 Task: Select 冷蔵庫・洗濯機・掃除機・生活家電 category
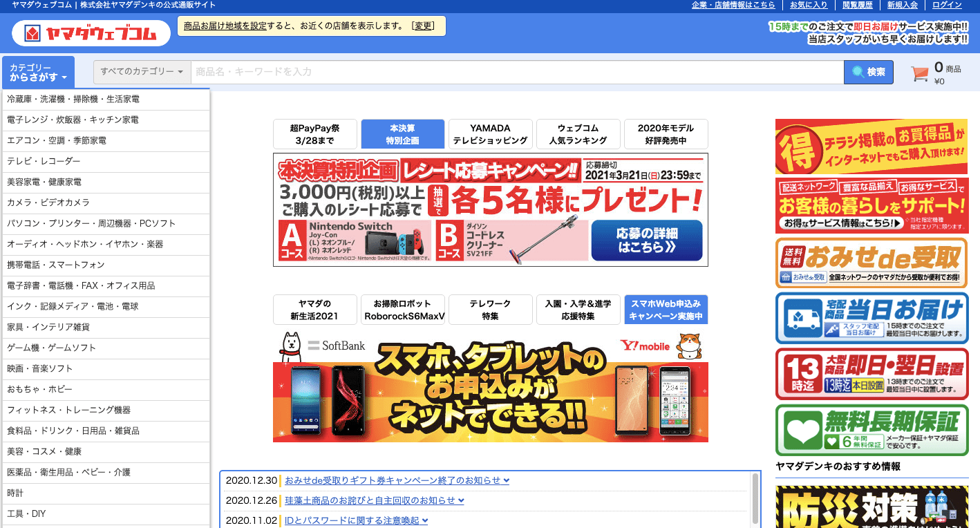click(106, 100)
